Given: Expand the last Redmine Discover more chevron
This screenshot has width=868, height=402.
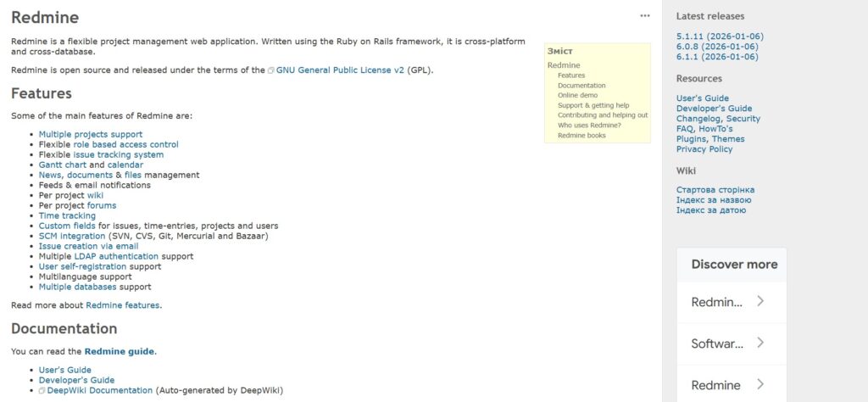Looking at the screenshot, I should coord(760,384).
